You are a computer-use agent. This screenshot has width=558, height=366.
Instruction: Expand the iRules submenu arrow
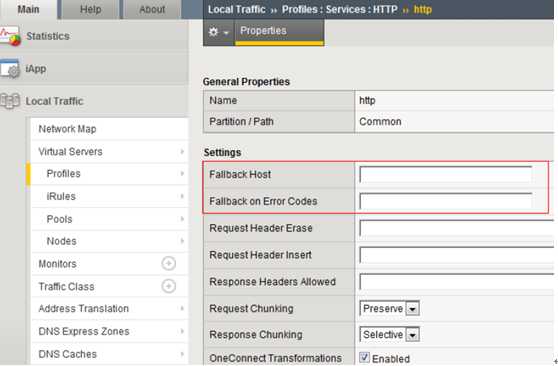pos(182,196)
